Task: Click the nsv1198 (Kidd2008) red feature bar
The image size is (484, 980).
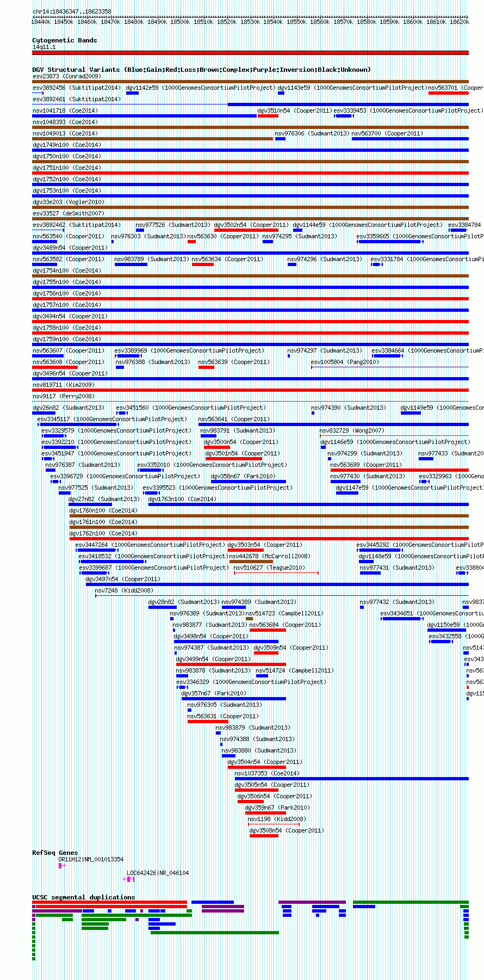Action: [274, 824]
